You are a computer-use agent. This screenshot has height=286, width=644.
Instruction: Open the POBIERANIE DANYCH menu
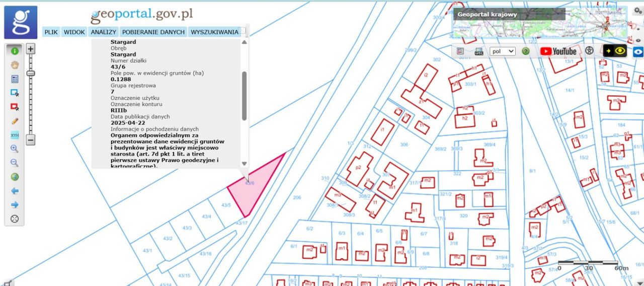(153, 32)
